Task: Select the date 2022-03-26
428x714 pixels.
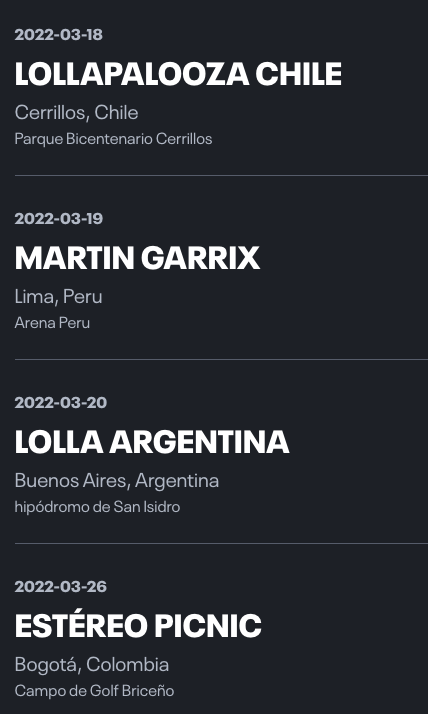Action: coord(61,586)
